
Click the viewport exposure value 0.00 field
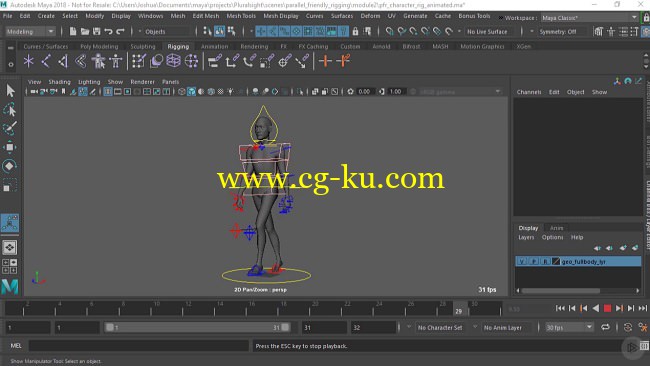tap(365, 92)
